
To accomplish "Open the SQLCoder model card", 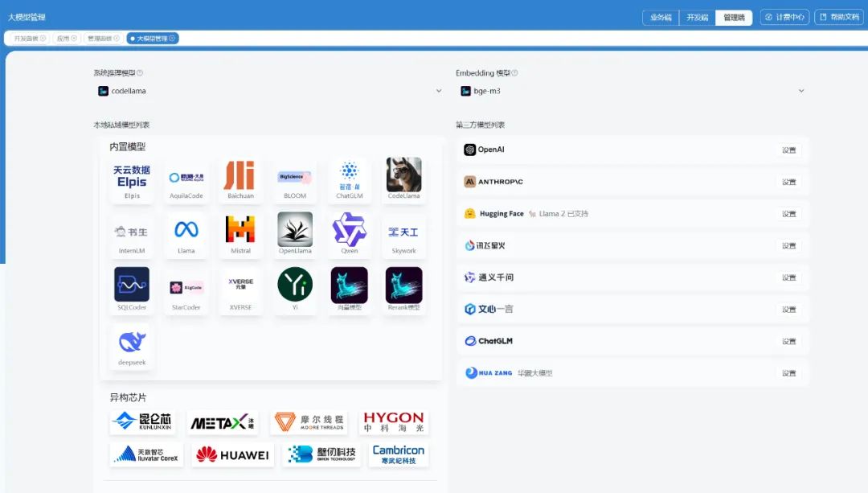I will pos(132,291).
